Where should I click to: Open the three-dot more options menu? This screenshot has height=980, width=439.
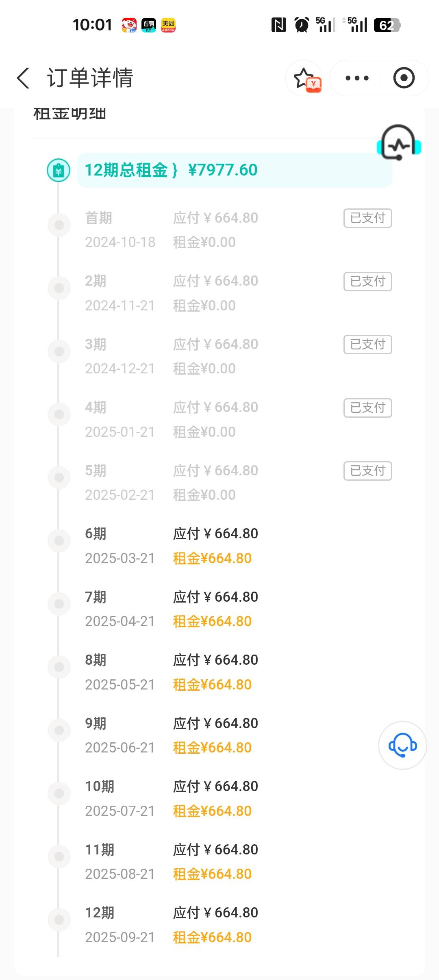[356, 78]
